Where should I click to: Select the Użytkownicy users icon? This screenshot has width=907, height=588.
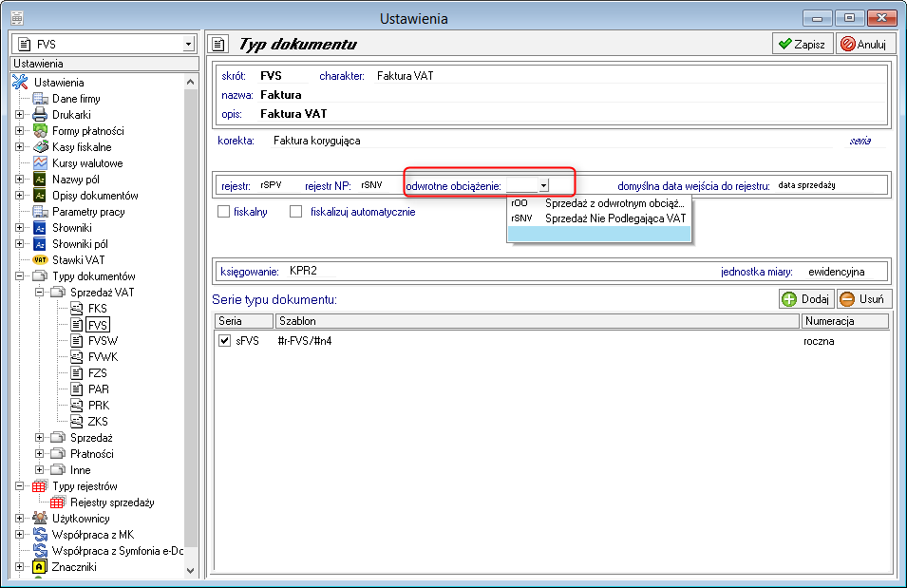40,518
